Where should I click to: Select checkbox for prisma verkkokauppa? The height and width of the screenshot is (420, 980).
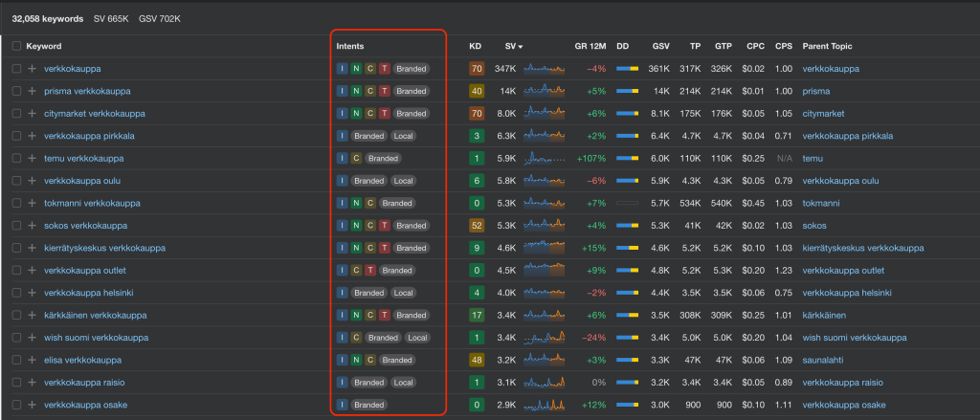coord(17,91)
